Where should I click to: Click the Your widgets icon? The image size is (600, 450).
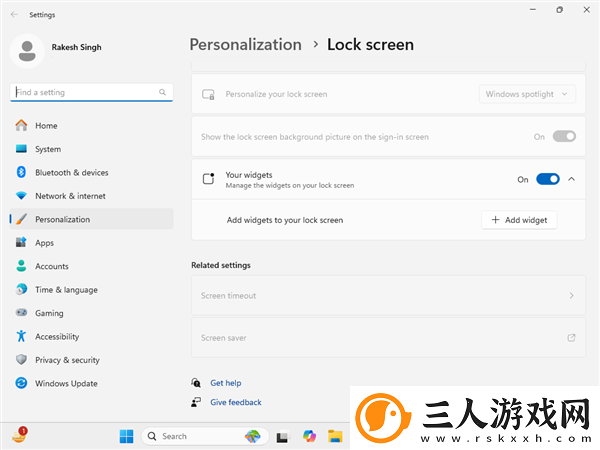pos(209,179)
